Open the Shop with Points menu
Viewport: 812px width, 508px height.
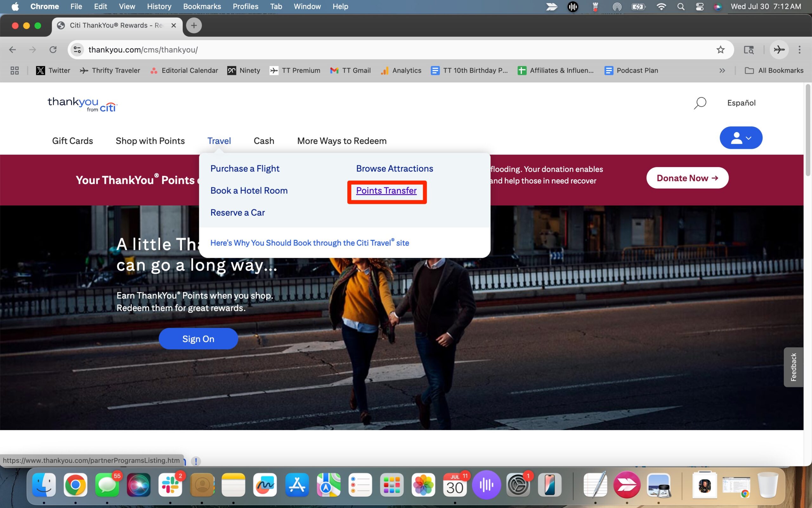(x=150, y=141)
